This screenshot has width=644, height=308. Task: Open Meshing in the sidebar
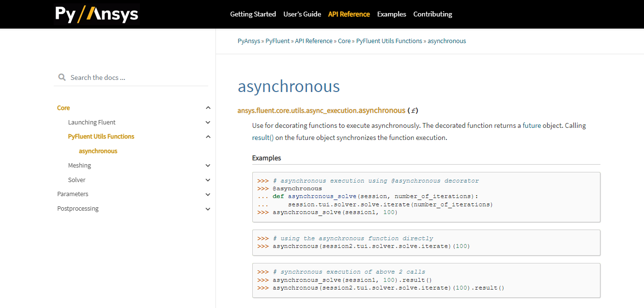coord(79,166)
